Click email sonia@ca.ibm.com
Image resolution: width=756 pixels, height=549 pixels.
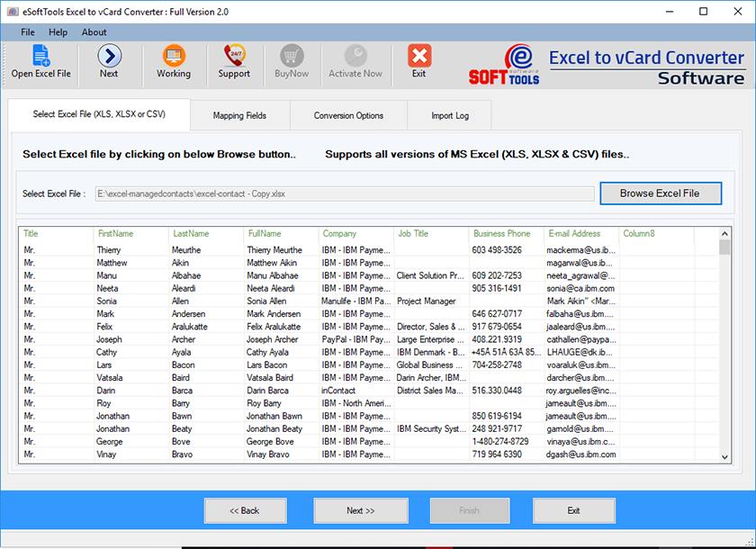pos(580,289)
